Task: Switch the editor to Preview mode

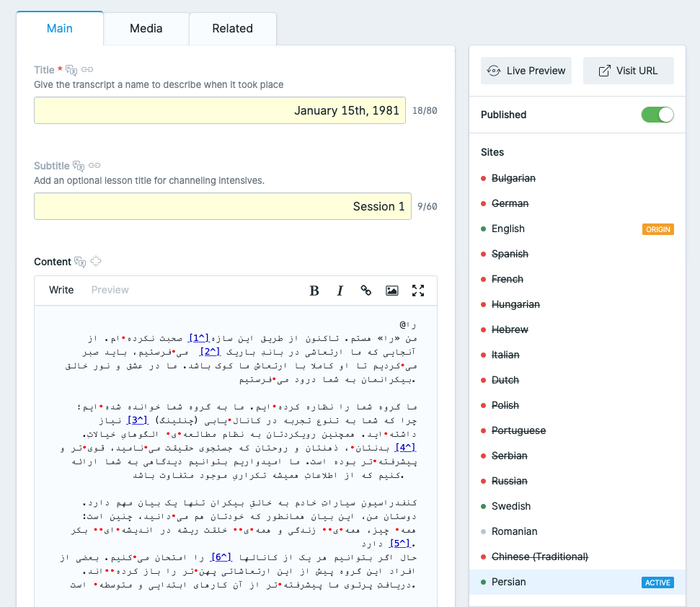Action: (110, 290)
